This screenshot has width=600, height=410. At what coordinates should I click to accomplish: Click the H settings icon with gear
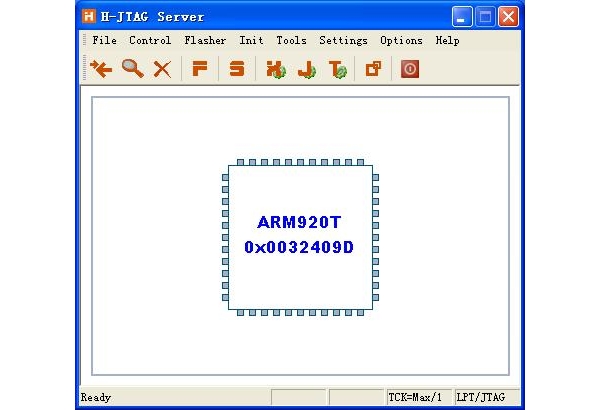pyautogui.click(x=275, y=69)
